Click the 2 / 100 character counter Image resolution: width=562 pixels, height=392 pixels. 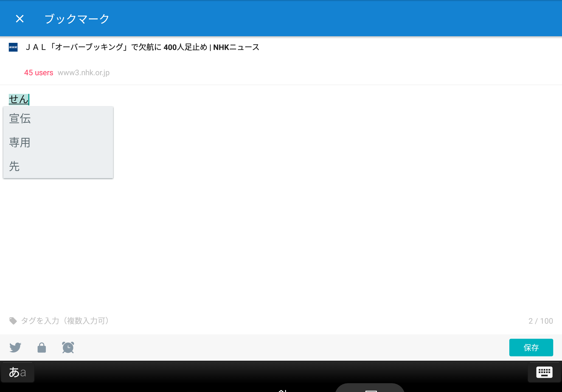540,321
